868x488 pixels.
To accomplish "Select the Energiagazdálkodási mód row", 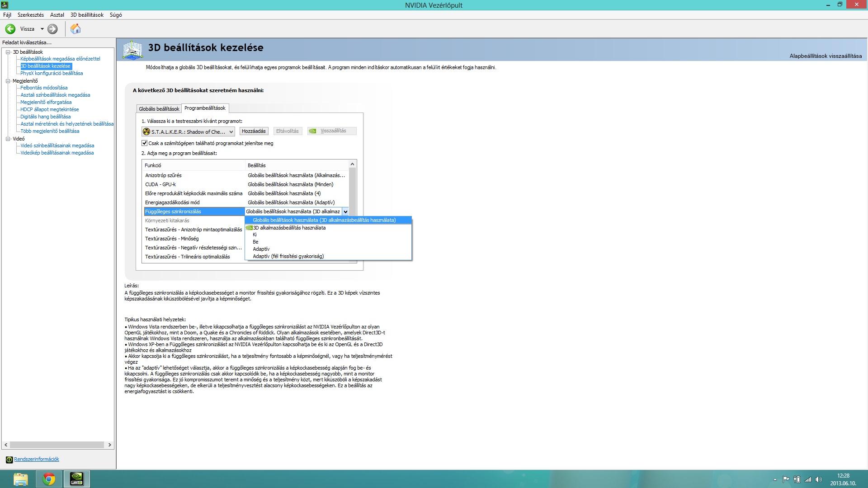I will point(245,202).
